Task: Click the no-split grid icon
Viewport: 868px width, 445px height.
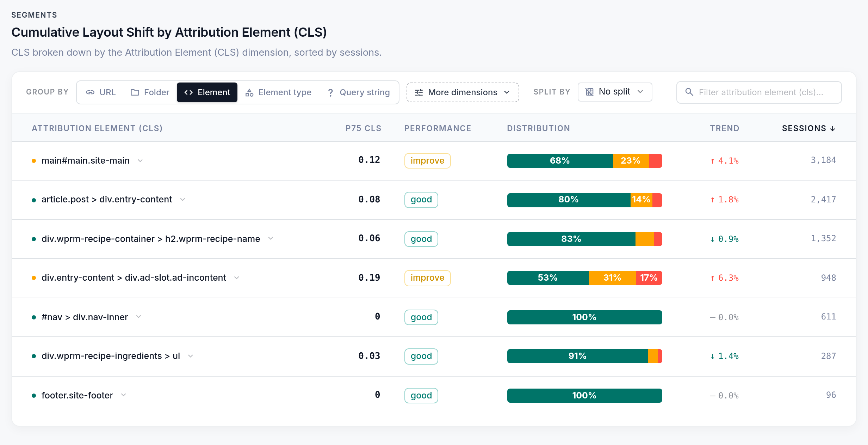Action: point(589,92)
